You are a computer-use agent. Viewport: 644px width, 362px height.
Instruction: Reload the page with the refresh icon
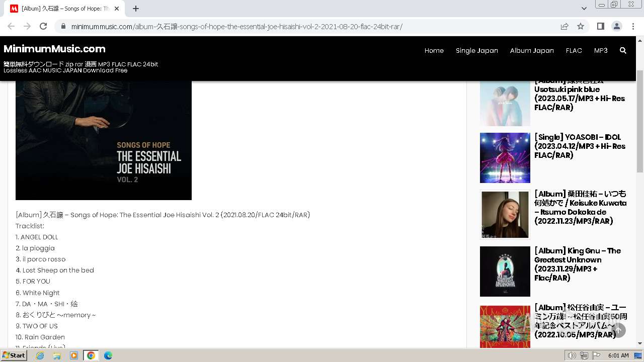point(43,26)
